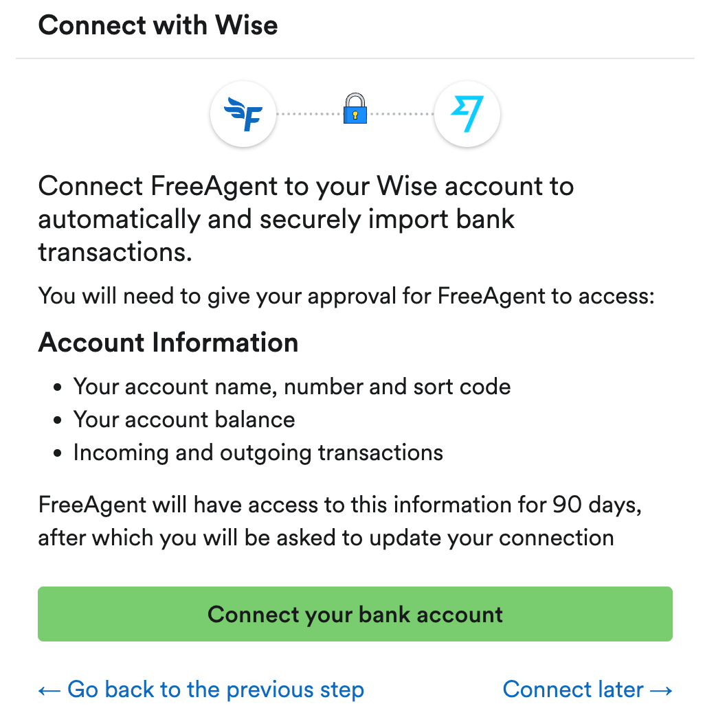The height and width of the screenshot is (728, 705).
Task: Click dotted line between padlock and Wise logo
Action: point(401,114)
